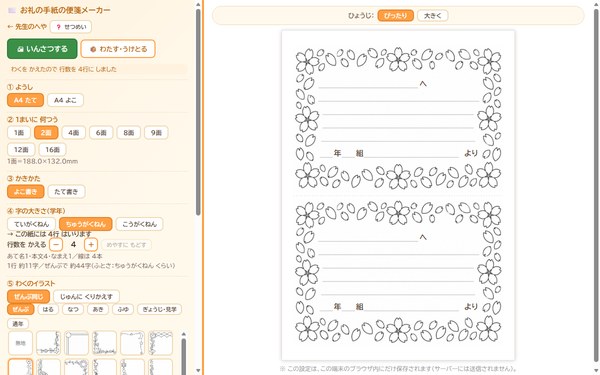Choose 2面 per sheet

point(46,133)
